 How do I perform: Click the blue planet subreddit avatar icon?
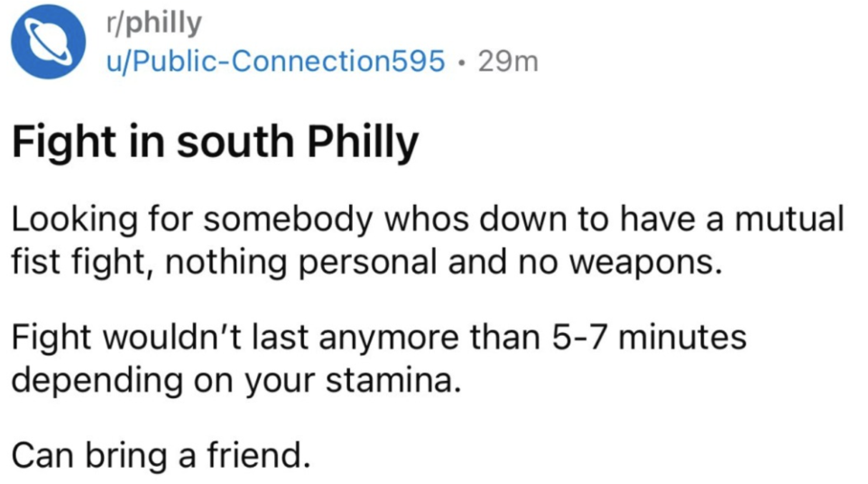(48, 42)
